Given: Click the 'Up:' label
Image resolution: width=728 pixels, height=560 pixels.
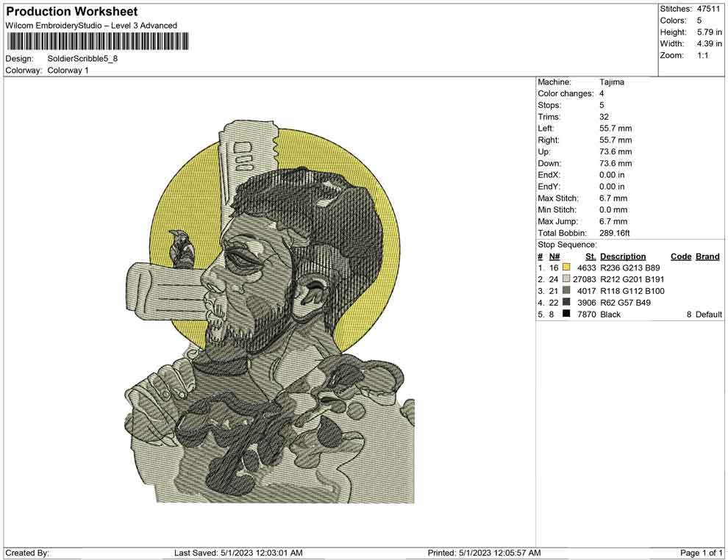Looking at the screenshot, I should (543, 151).
